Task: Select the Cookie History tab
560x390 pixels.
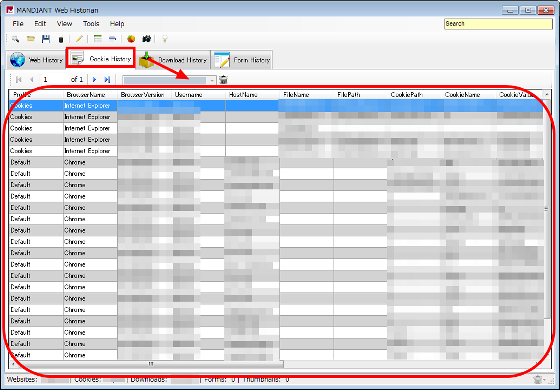Action: (101, 58)
